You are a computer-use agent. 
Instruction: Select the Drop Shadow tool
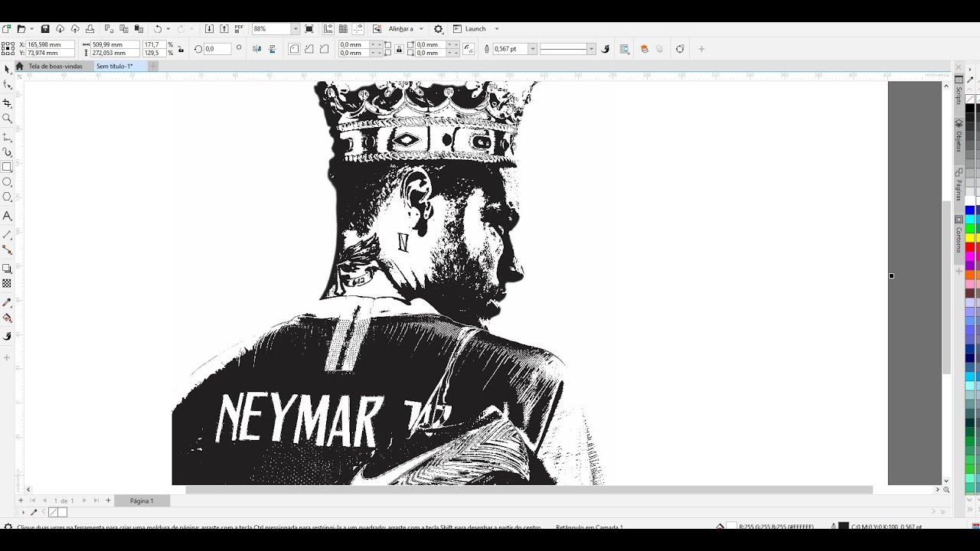pos(7,269)
